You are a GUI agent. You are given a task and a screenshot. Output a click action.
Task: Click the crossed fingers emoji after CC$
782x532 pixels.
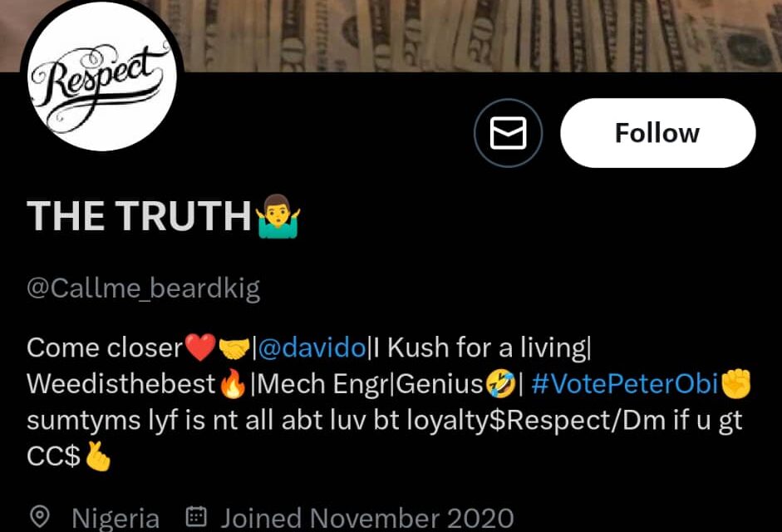(98, 456)
